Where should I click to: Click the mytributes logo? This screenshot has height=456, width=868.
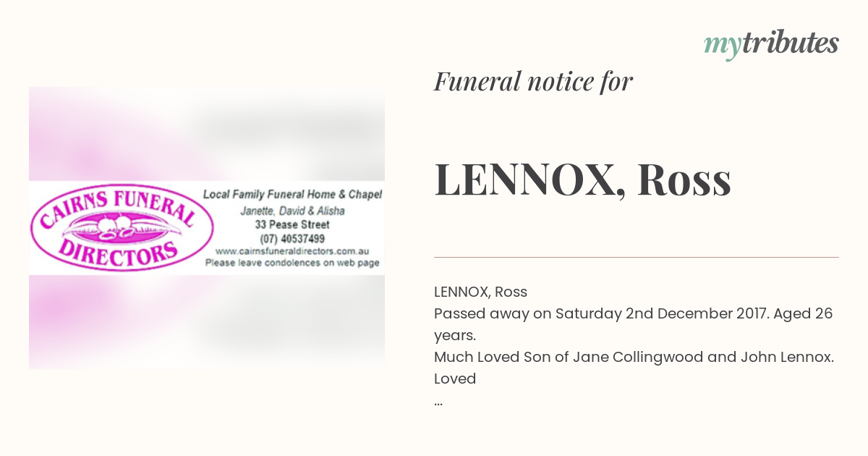(770, 44)
